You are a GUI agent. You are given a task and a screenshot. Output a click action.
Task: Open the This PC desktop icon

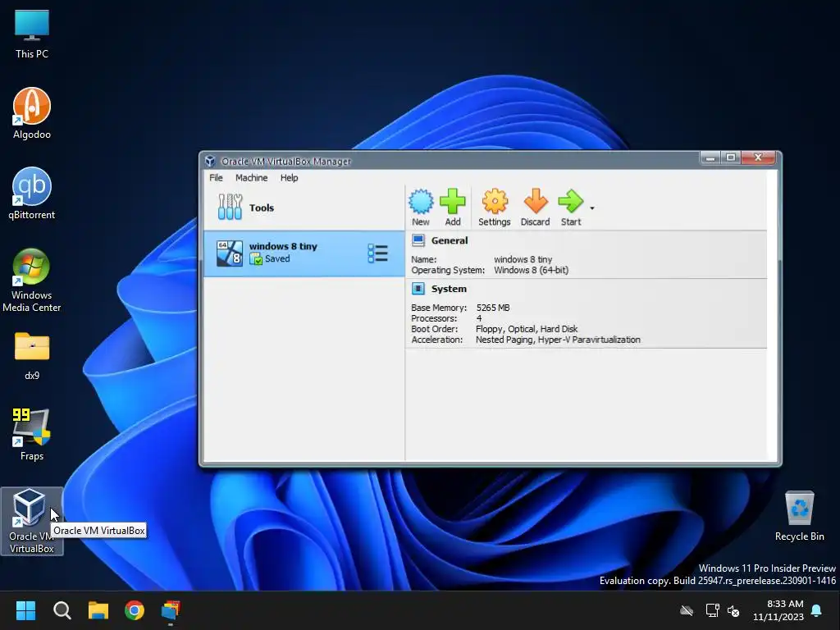tap(32, 34)
